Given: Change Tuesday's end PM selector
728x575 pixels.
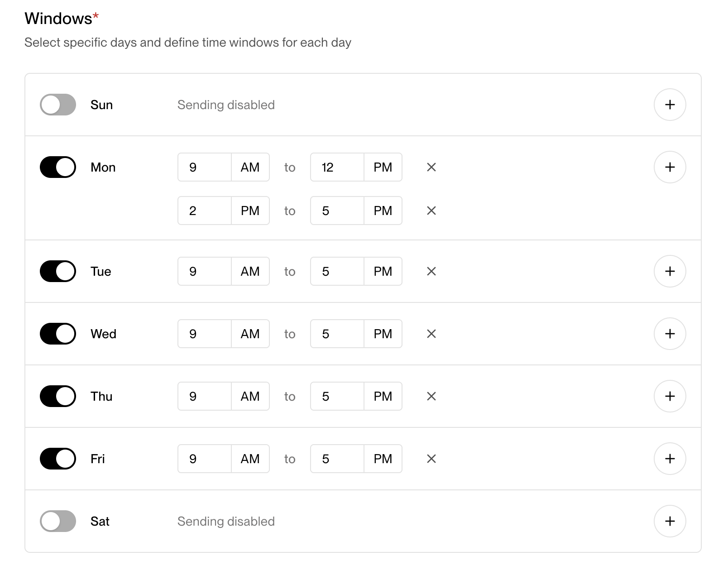Looking at the screenshot, I should [383, 271].
